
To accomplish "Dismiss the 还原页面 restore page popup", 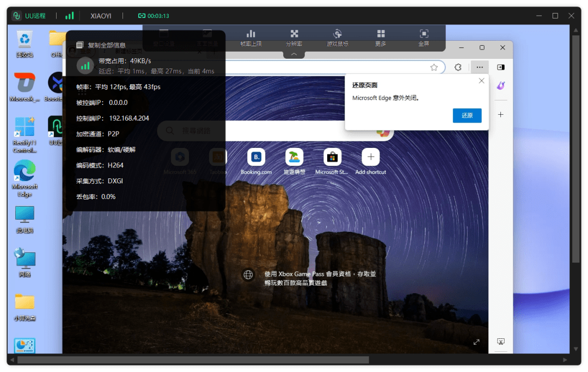I will pyautogui.click(x=481, y=81).
